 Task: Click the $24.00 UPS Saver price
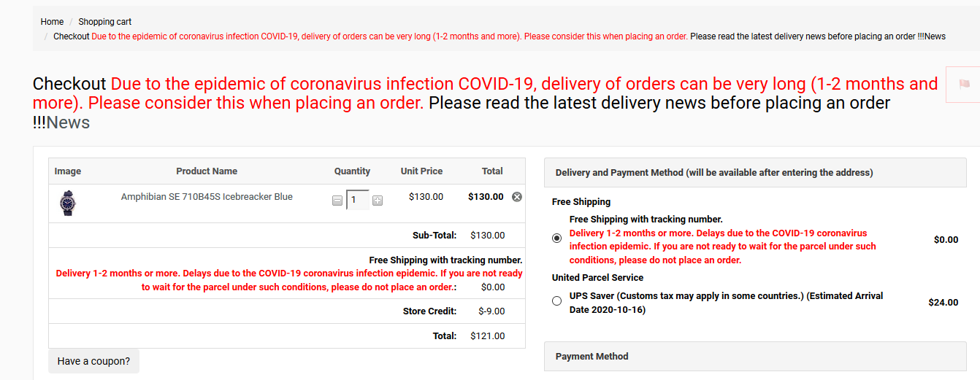click(x=943, y=303)
